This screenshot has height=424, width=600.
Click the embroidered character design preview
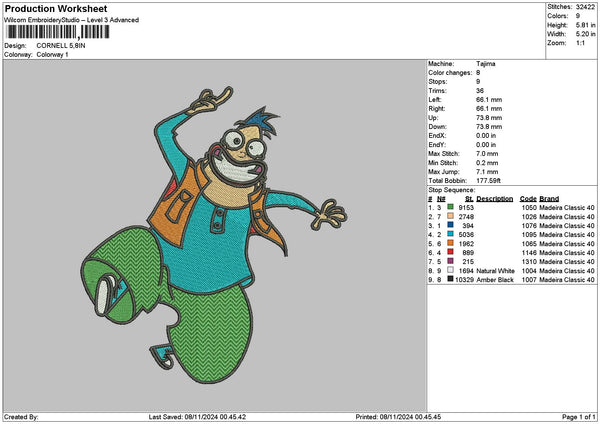(214, 235)
